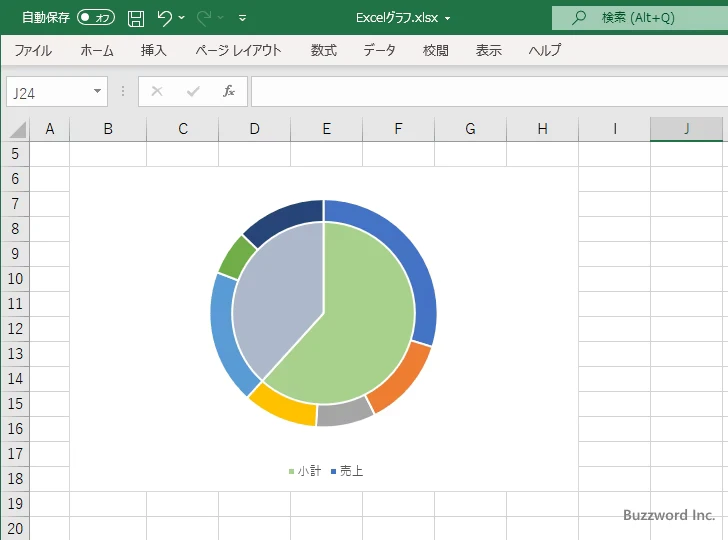Click the orange outer ring segment
This screenshot has width=728, height=540.
(x=404, y=380)
